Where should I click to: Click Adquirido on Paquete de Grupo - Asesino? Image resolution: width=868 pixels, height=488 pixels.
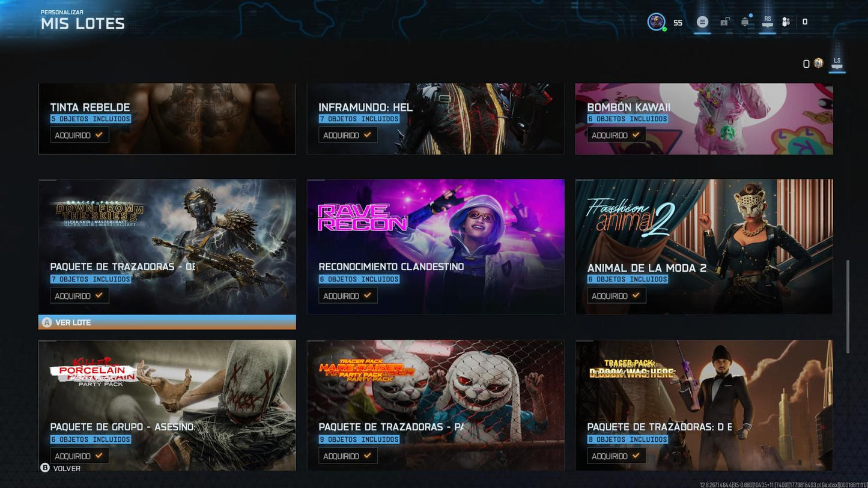pyautogui.click(x=79, y=456)
